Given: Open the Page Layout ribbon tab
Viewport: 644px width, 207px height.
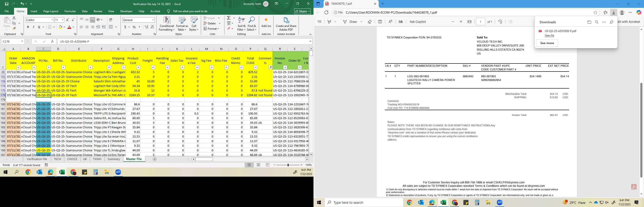Looking at the screenshot, I should [51, 11].
